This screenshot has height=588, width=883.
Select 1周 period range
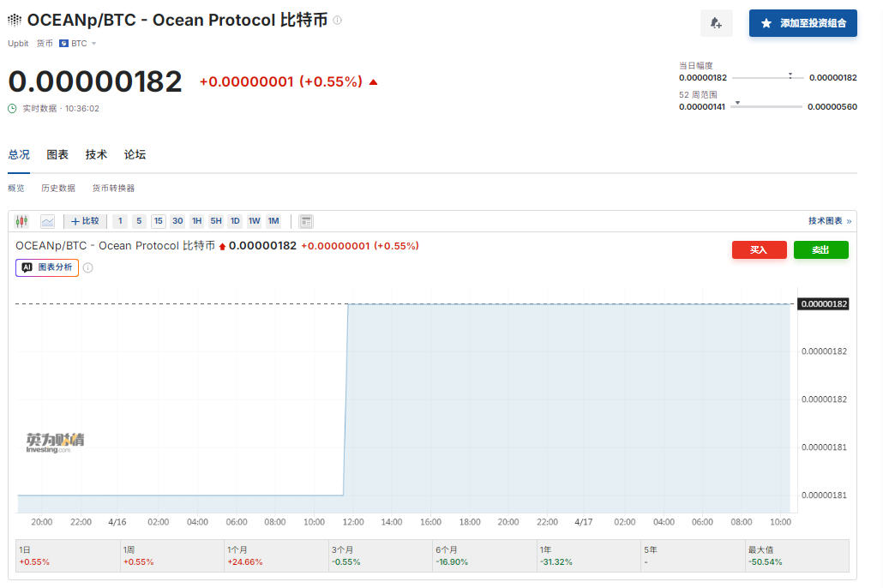(x=171, y=556)
